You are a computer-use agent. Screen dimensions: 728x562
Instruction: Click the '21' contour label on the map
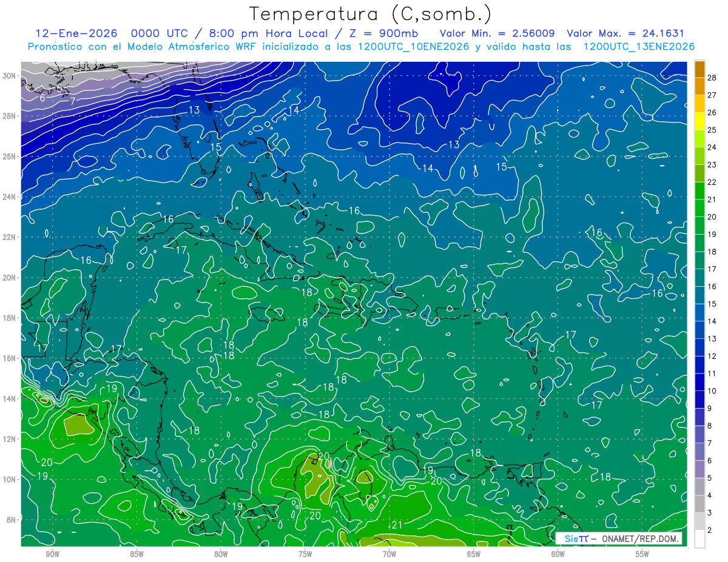click(x=398, y=525)
